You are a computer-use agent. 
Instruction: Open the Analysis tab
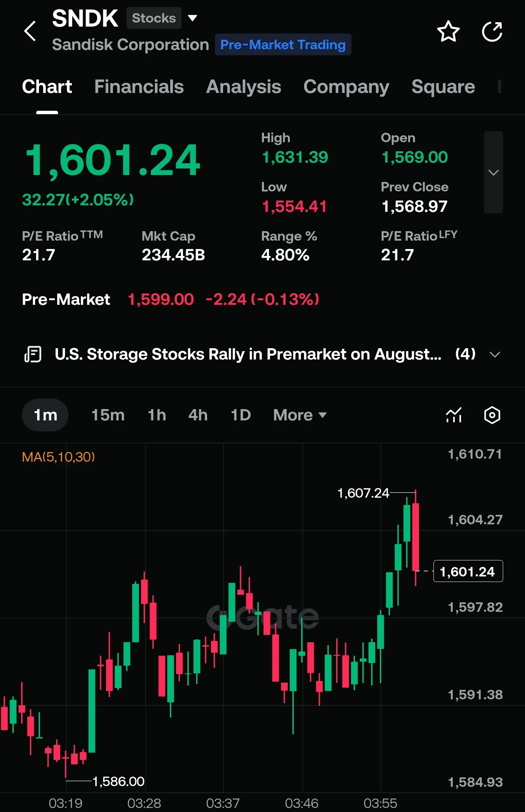coord(244,87)
